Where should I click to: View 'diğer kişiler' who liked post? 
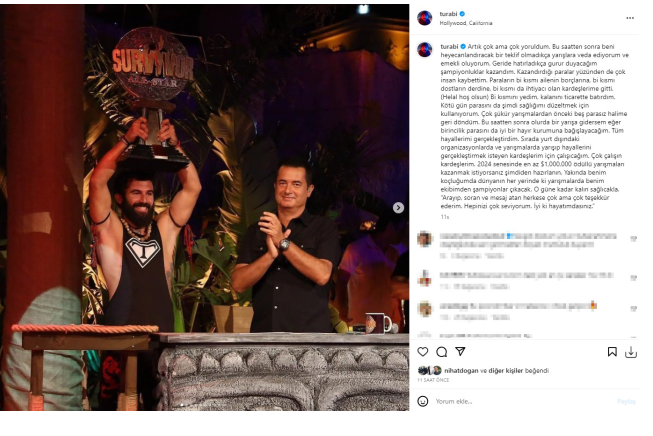coord(506,371)
